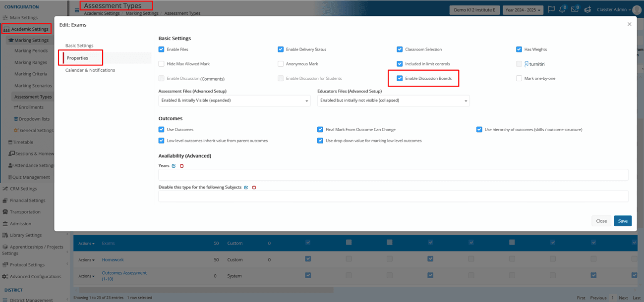The width and height of the screenshot is (644, 302).
Task: Click the Academic Settings sidebar icon
Action: pos(6,29)
